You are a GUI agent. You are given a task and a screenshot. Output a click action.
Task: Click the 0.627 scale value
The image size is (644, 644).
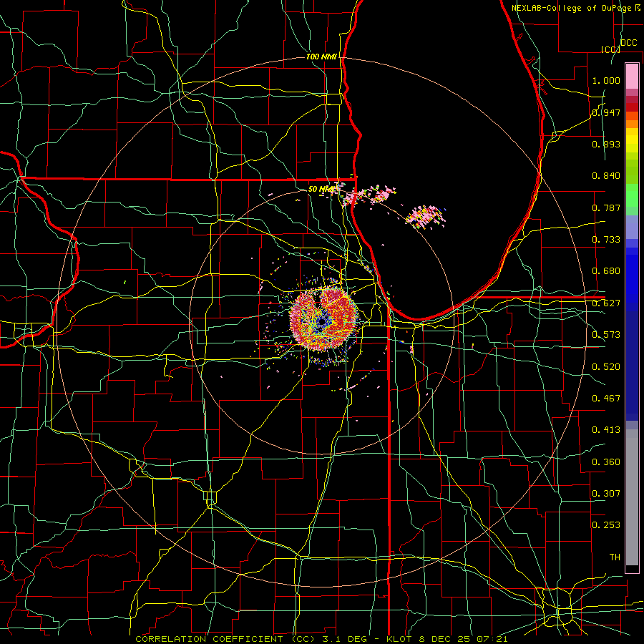pyautogui.click(x=606, y=303)
